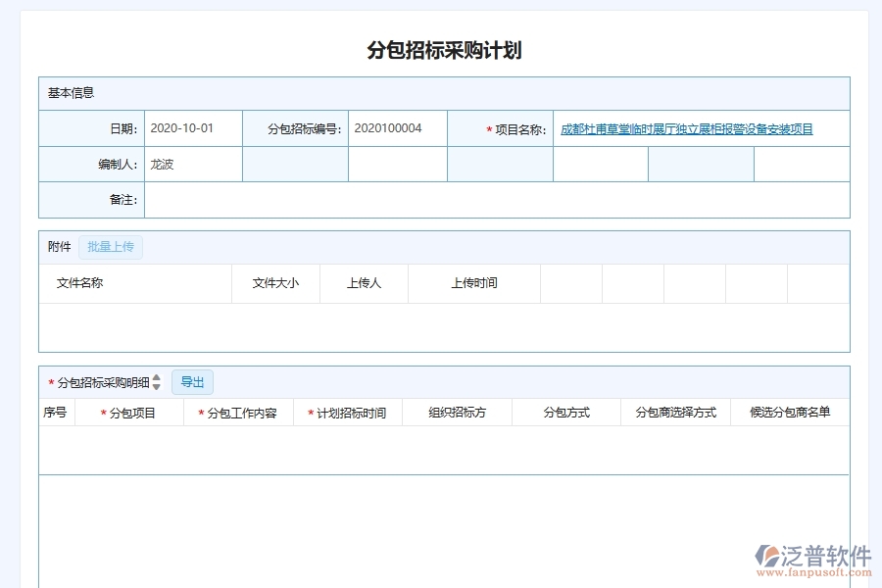The height and width of the screenshot is (588, 882).
Task: Click the 批量上传 batch upload button
Action: [111, 247]
